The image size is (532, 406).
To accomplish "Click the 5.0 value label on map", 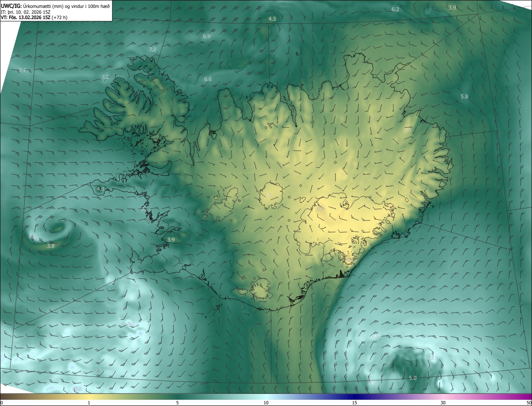I will tap(413, 378).
